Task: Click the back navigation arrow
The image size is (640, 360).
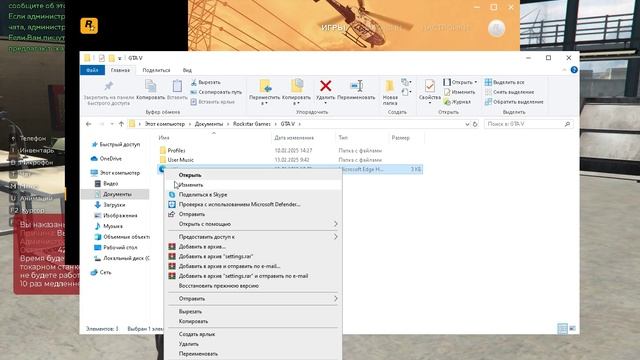Action: coord(89,124)
